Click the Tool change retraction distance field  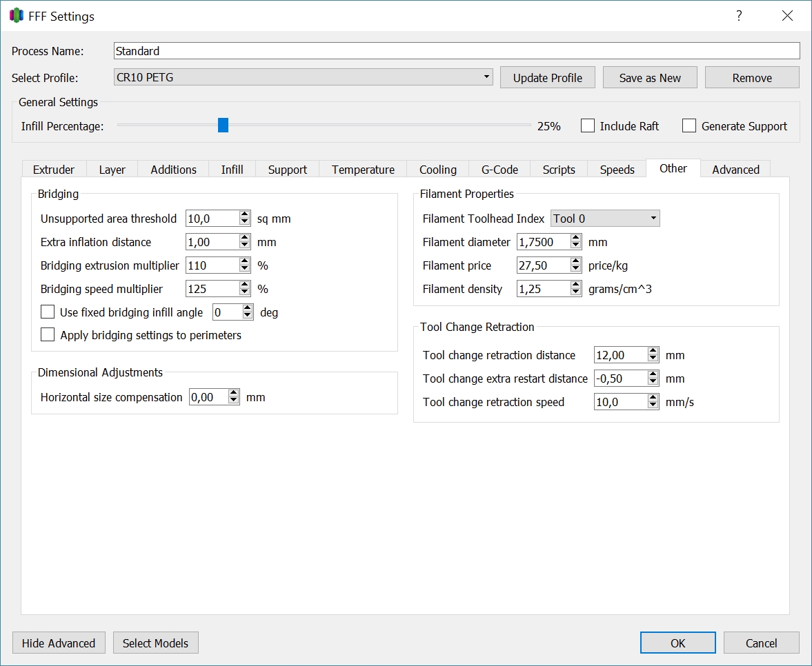(620, 355)
